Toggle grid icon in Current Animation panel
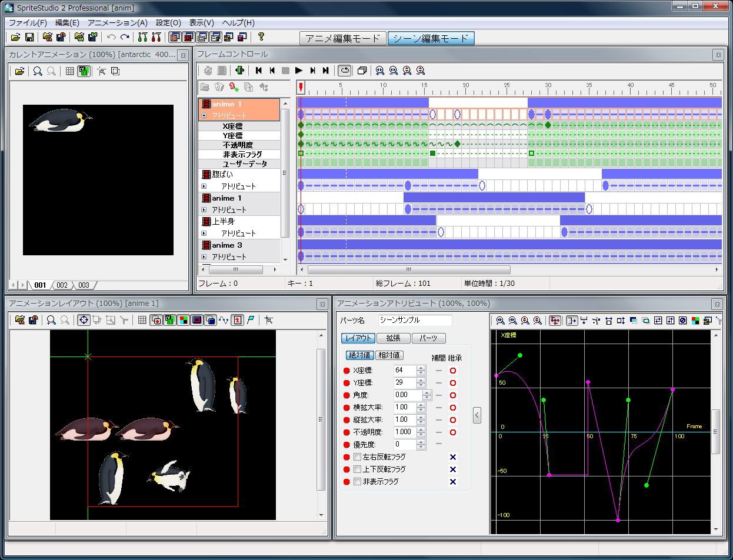The width and height of the screenshot is (733, 560). (69, 71)
